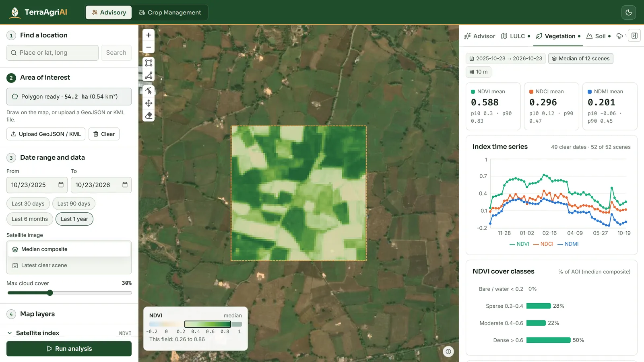The width and height of the screenshot is (644, 362).
Task: Switch to the Advisory tab
Action: [x=109, y=12]
